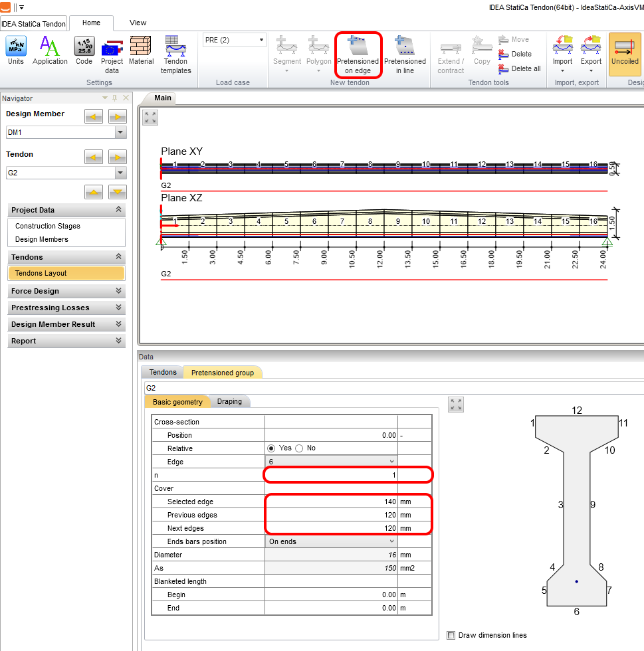Open the Code settings icon
Screen dimensions: 644x651
[x=84, y=50]
